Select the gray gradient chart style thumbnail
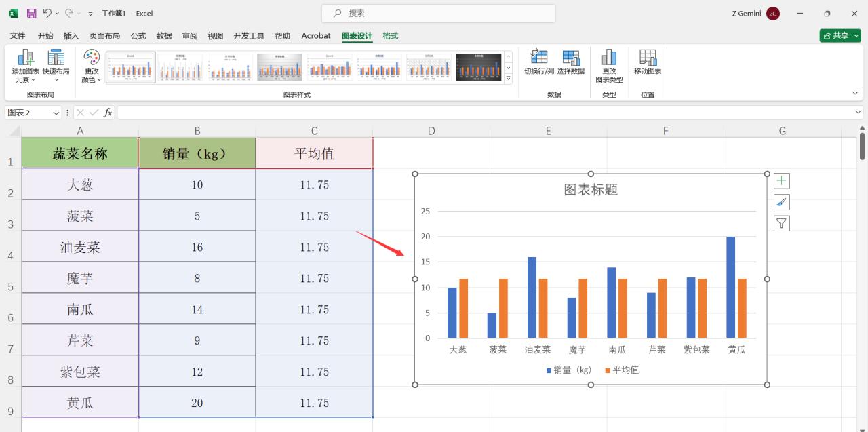 click(x=279, y=67)
